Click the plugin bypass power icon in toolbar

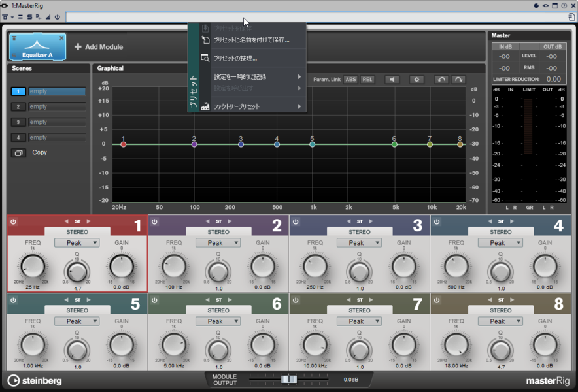pos(58,17)
